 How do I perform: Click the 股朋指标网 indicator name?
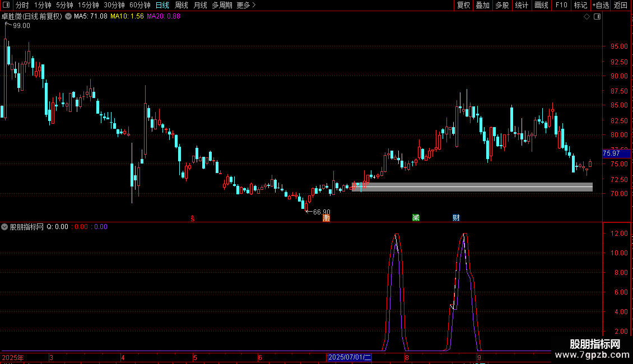coord(27,227)
